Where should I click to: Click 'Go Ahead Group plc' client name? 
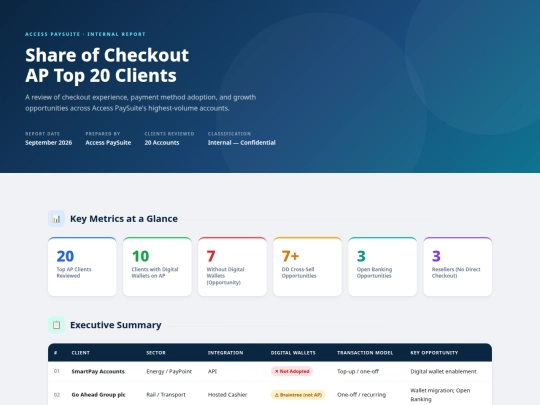98,395
